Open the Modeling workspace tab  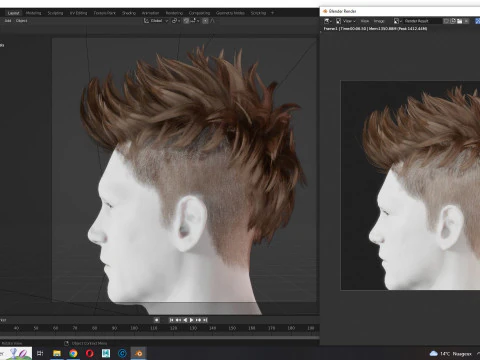(x=33, y=13)
